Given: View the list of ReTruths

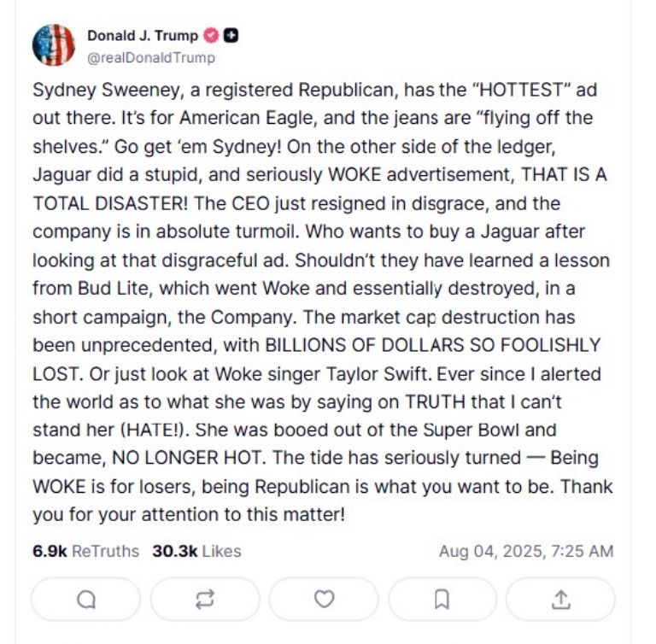Looking at the screenshot, I should (105, 551).
